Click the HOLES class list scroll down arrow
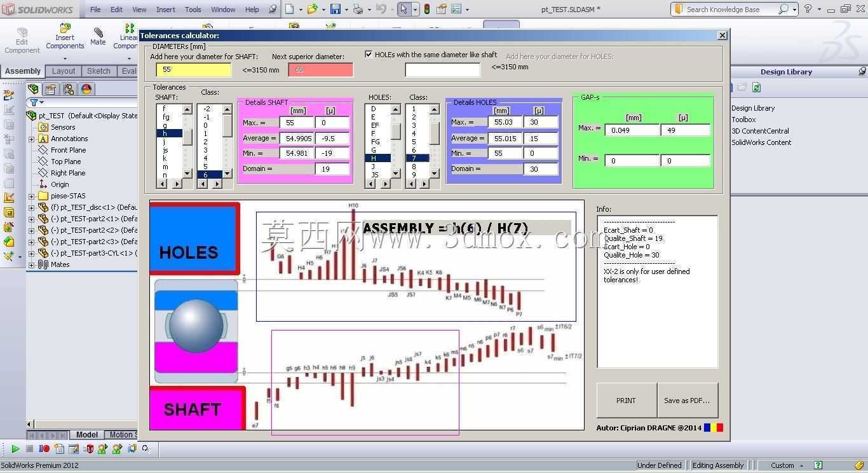The height and width of the screenshot is (473, 868). pos(435,174)
